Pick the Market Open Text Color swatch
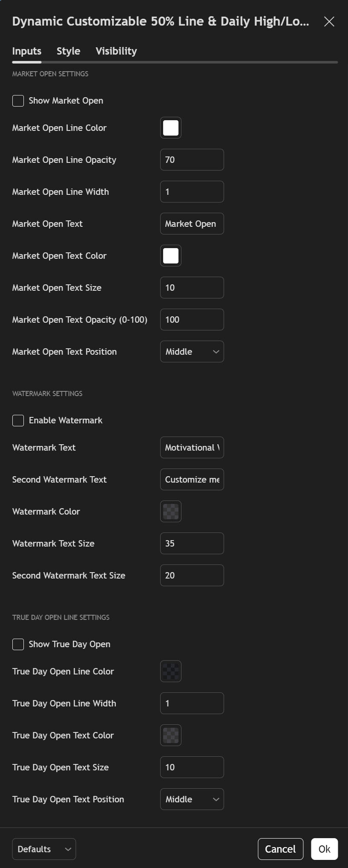Viewport: 348px width, 868px height. coord(171,256)
